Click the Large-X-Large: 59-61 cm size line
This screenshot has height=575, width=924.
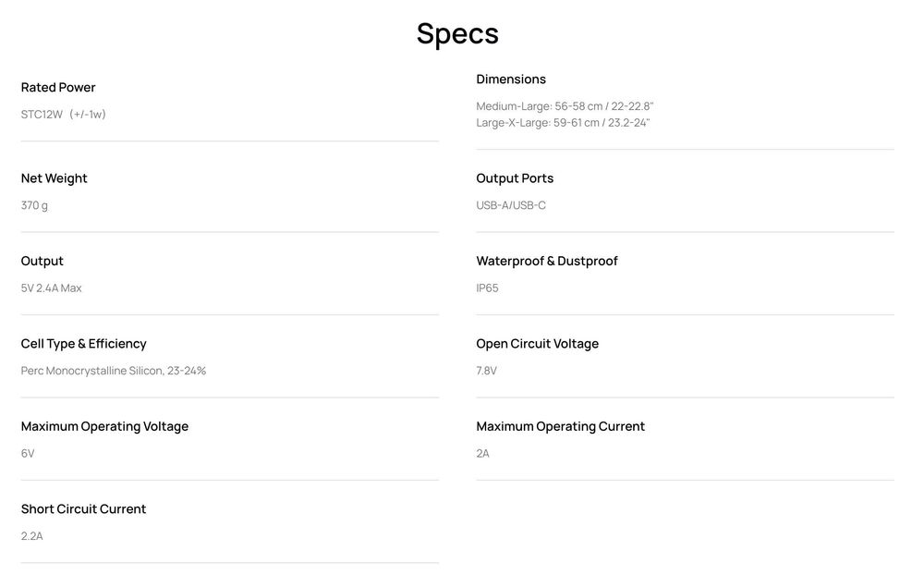click(563, 123)
